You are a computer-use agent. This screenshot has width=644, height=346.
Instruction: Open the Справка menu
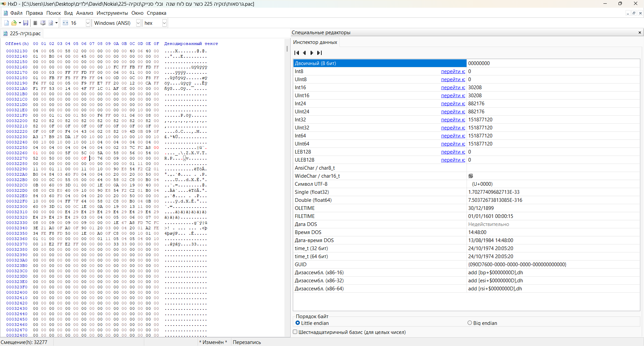(157, 13)
